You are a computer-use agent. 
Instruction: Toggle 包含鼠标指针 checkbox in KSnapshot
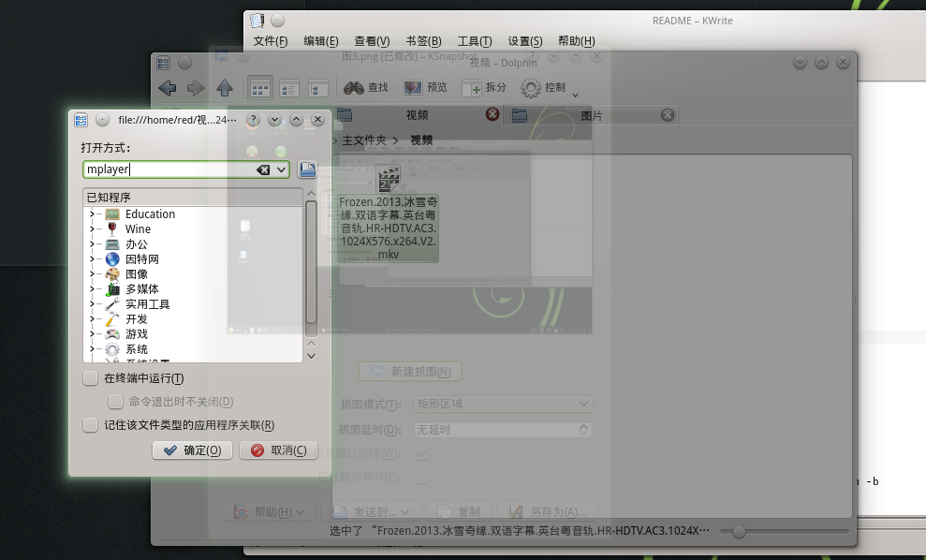pos(421,476)
